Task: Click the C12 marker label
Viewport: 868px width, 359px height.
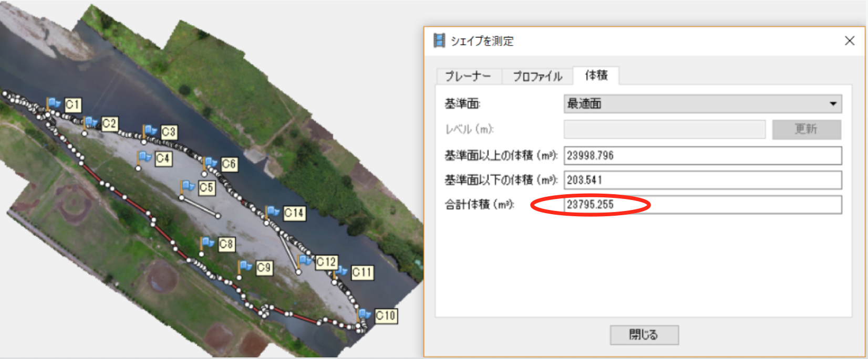Action: (x=326, y=262)
